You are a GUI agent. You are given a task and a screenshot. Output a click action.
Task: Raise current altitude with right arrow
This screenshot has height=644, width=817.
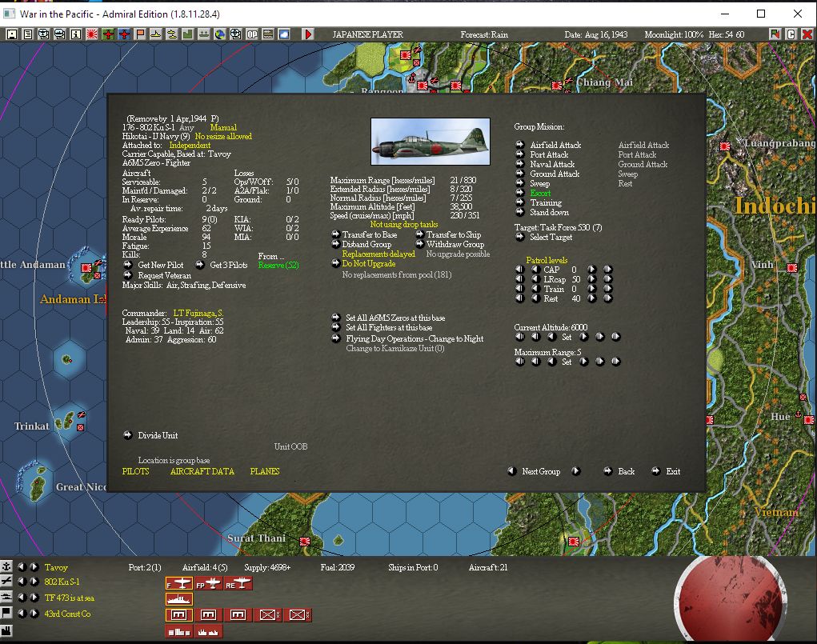pos(583,337)
